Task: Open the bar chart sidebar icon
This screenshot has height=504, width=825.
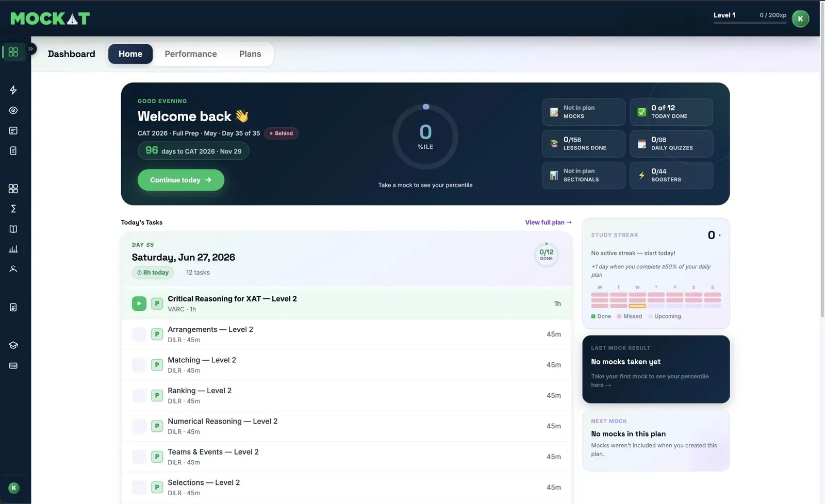Action: tap(13, 249)
